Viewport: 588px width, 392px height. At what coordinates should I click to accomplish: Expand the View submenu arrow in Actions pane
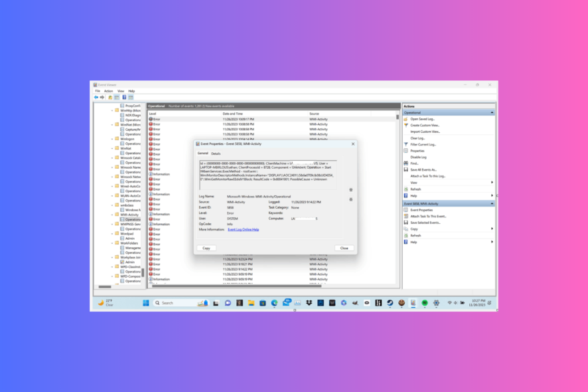492,183
